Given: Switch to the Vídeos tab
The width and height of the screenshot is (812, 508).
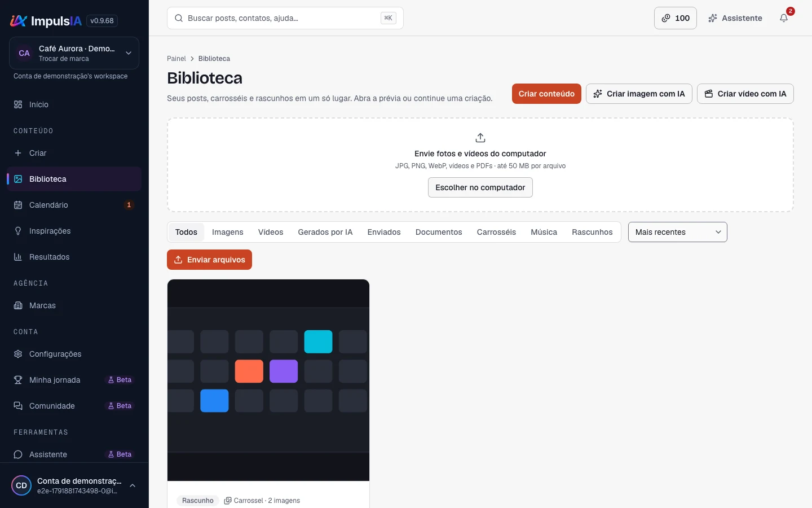Looking at the screenshot, I should pyautogui.click(x=271, y=232).
